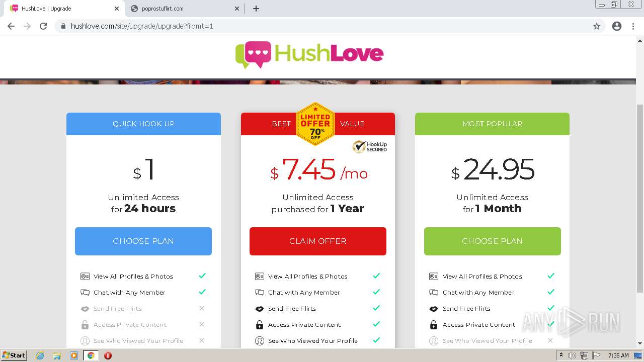The height and width of the screenshot is (362, 644).
Task: Open the Windows Start menu
Action: coord(14,355)
